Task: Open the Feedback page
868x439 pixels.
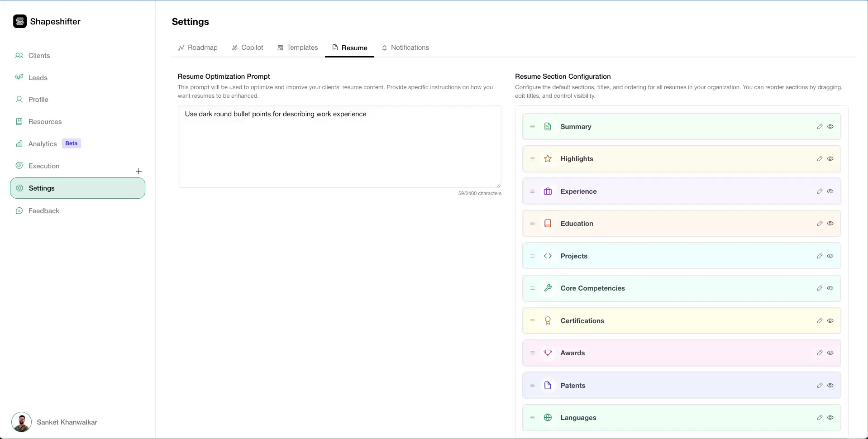Action: pos(43,210)
